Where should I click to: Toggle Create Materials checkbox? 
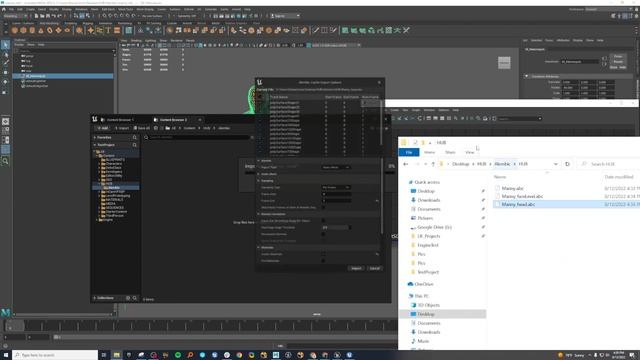pyautogui.click(x=323, y=254)
